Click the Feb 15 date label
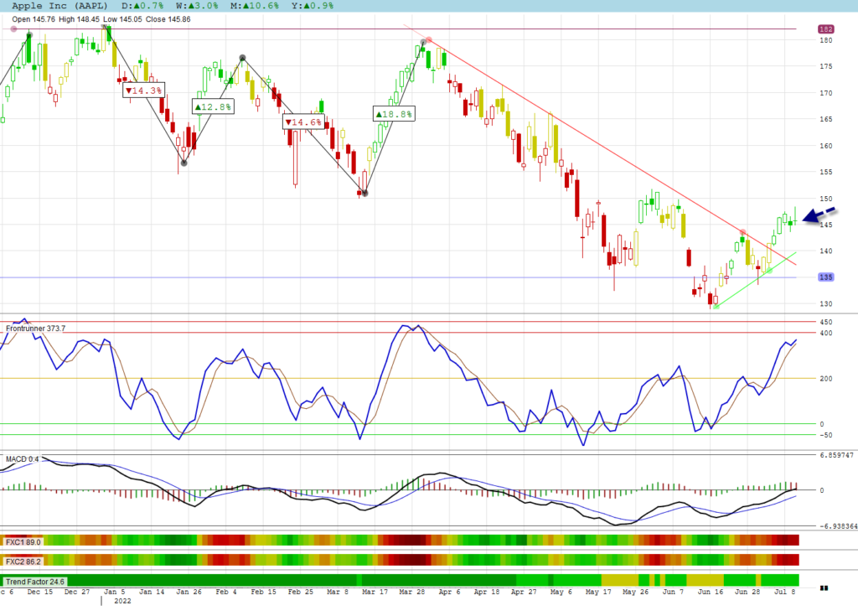Viewport: 858px width, 616px height. coord(263,592)
